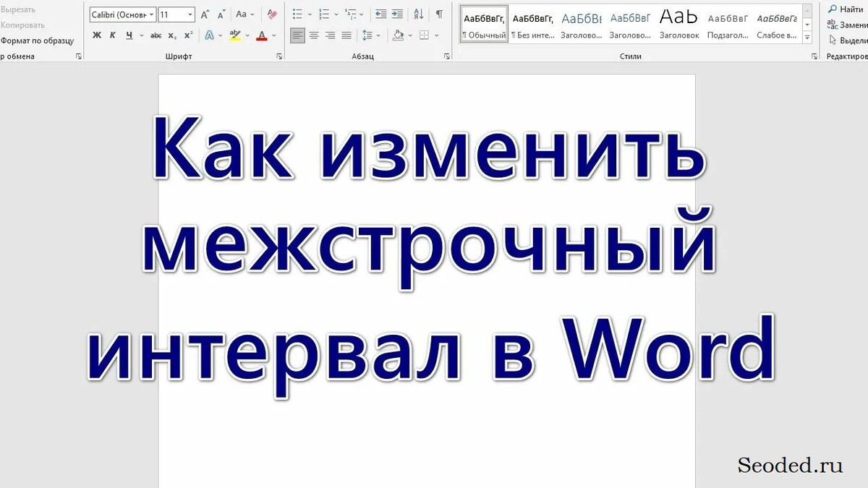
Task: Open the font size 11 dropdown
Action: (190, 14)
